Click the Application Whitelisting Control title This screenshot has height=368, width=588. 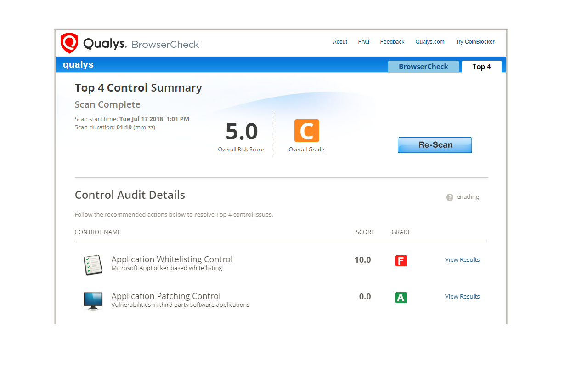click(172, 259)
